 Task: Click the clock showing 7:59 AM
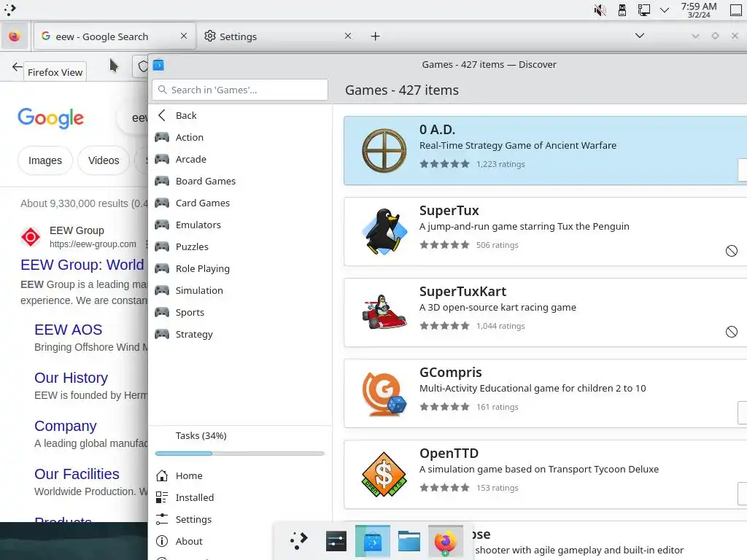point(698,10)
